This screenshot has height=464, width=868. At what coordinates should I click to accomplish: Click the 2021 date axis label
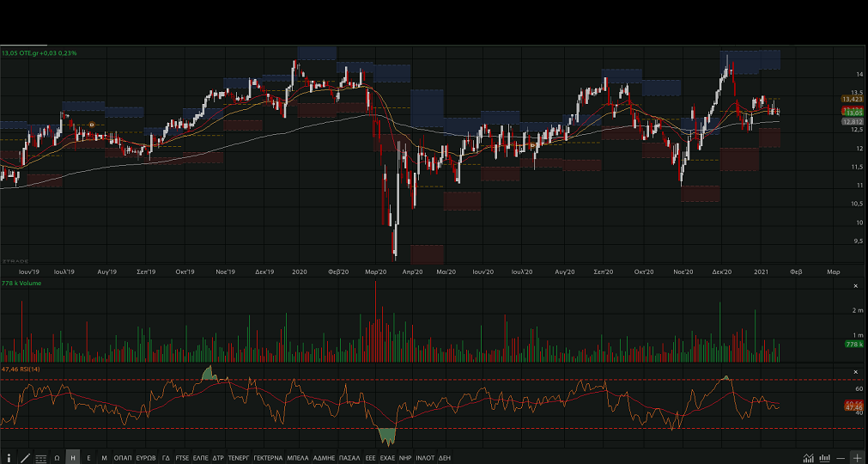pos(762,272)
